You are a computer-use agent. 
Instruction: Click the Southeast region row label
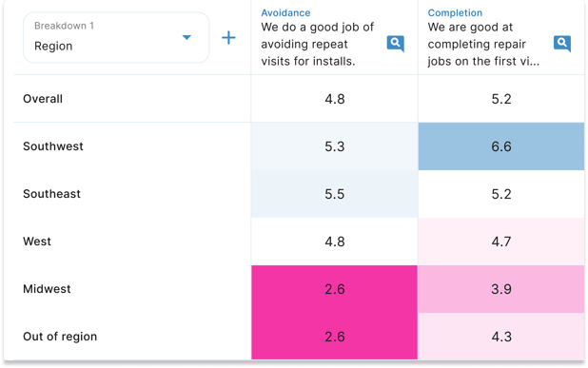coord(51,194)
